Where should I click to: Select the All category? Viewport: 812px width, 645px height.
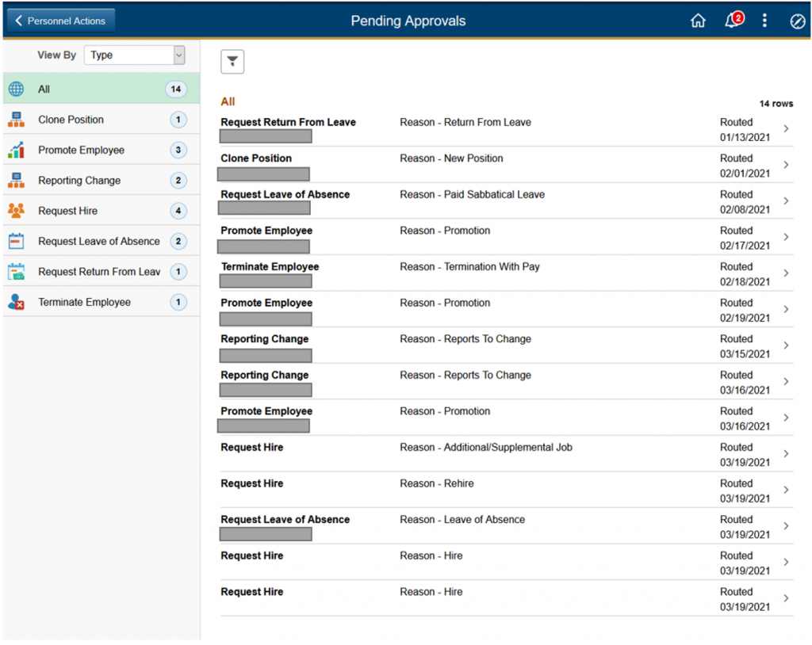coord(101,89)
